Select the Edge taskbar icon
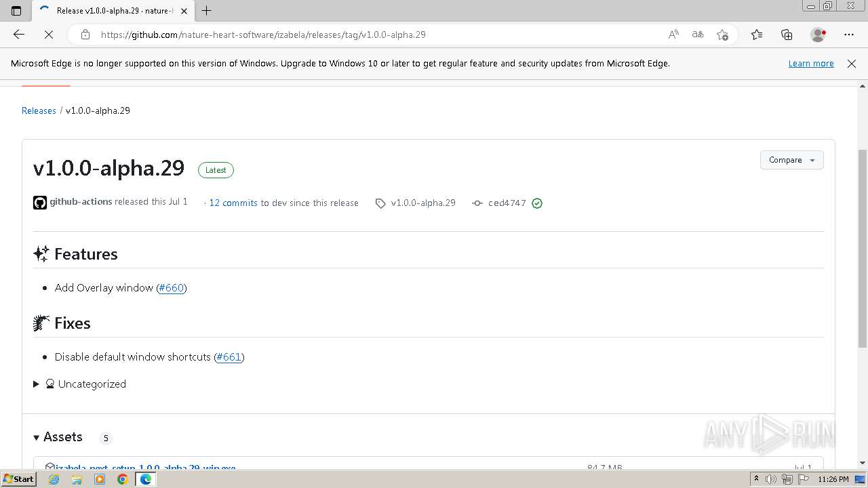868x488 pixels. coord(146,479)
